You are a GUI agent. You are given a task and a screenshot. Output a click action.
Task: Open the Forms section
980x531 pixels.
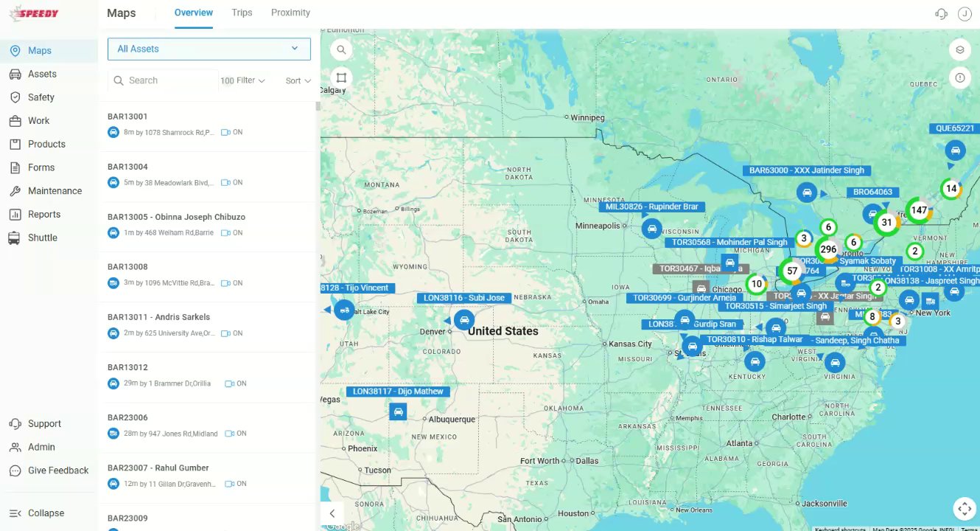tap(49, 167)
